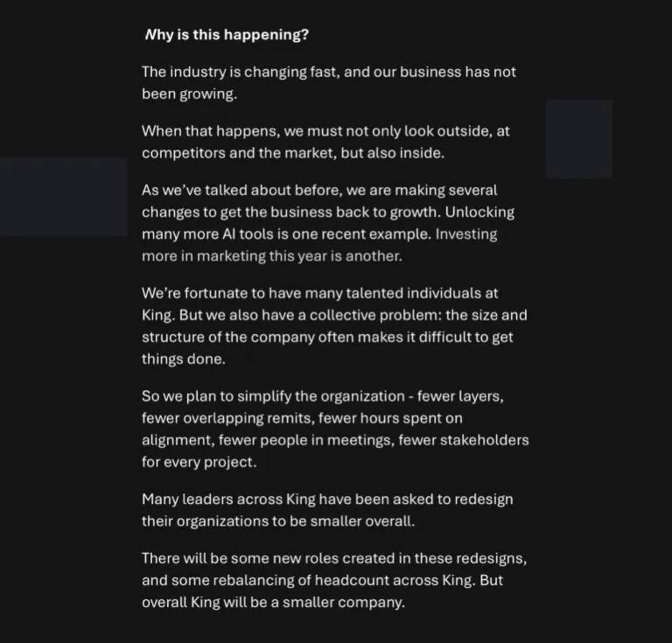
Task: Click the grey redacted block on the left edge
Action: [63, 197]
